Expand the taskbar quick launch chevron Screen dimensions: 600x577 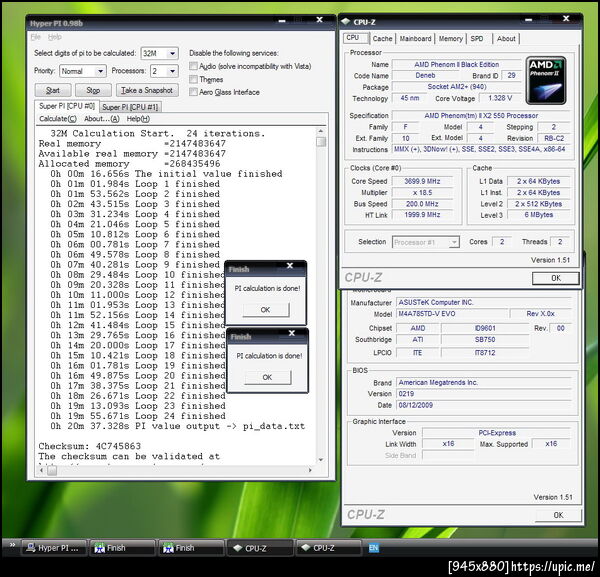point(12,545)
